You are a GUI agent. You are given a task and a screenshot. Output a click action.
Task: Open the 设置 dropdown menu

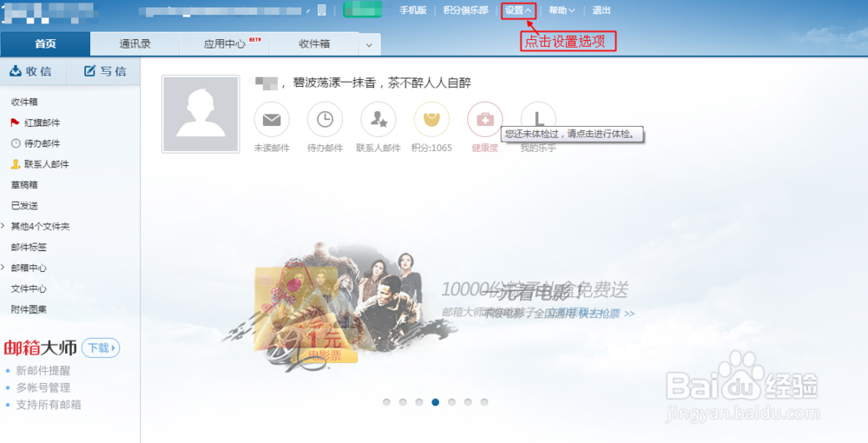coord(518,10)
